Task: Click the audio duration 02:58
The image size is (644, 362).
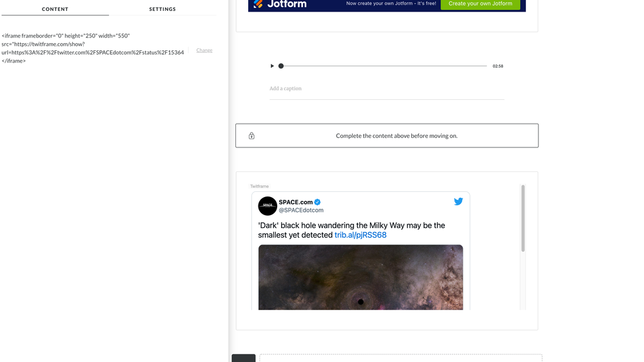Action: (x=498, y=66)
